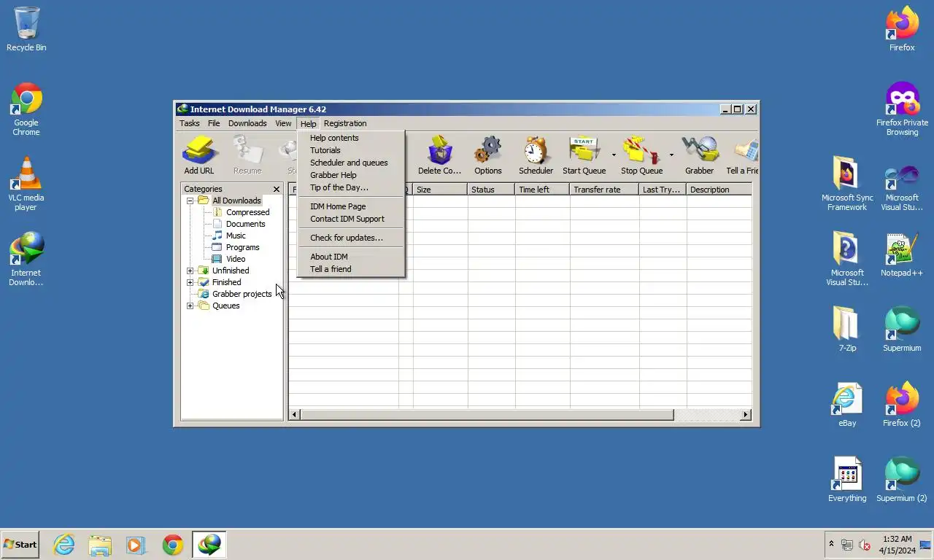934x560 pixels.
Task: Open Supermium (2) desktop shortcut
Action: coord(902,480)
